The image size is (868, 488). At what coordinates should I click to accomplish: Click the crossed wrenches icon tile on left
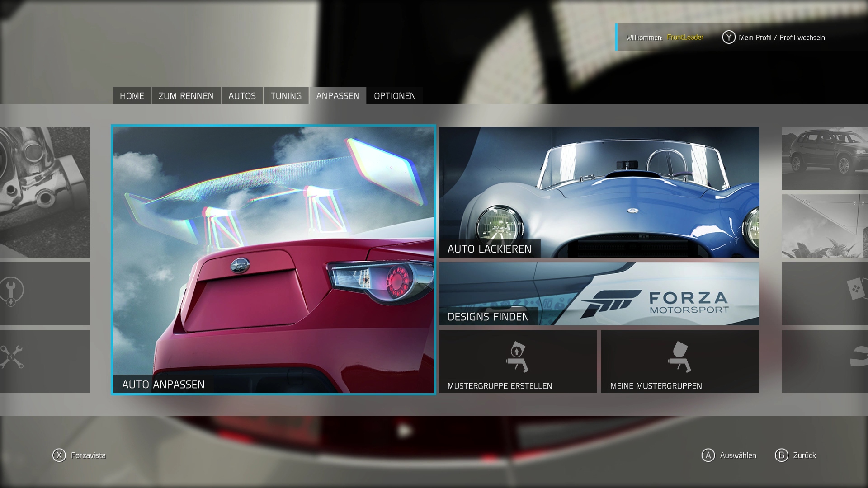pos(12,357)
